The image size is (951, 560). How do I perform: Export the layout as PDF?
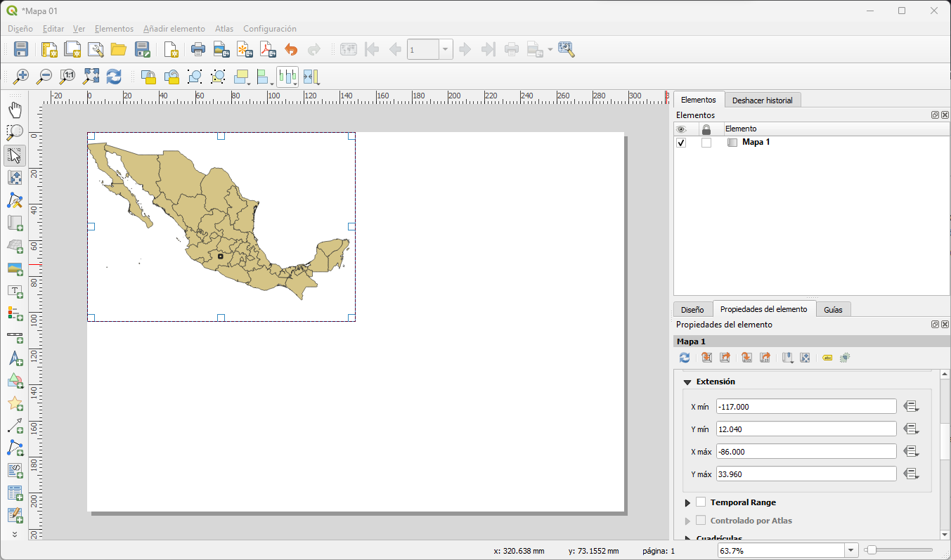268,49
